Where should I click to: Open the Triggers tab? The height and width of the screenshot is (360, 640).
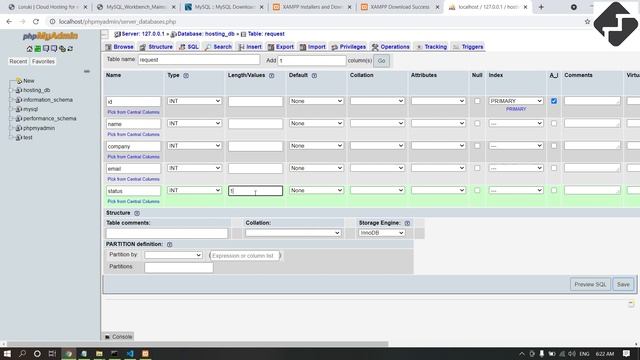coord(468,47)
